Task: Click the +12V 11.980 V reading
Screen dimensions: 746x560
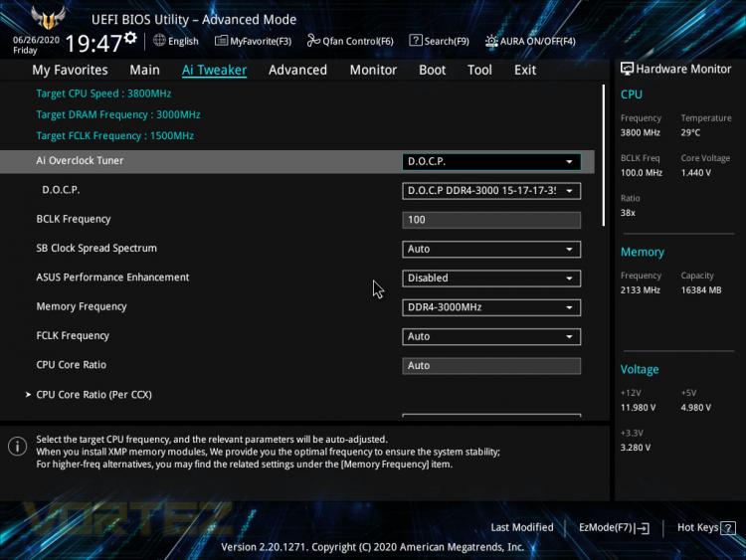Action: click(638, 408)
